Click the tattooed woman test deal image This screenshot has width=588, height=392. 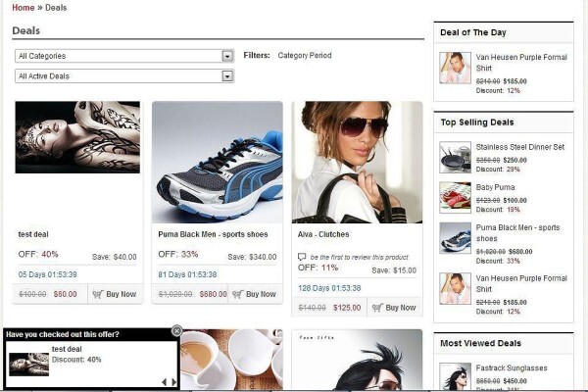point(77,137)
